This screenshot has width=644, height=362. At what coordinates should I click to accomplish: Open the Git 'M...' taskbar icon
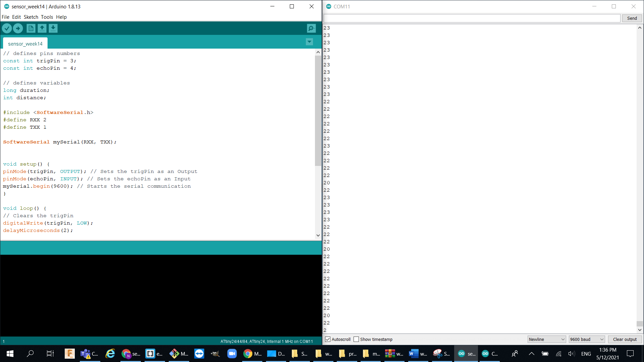coord(178,354)
